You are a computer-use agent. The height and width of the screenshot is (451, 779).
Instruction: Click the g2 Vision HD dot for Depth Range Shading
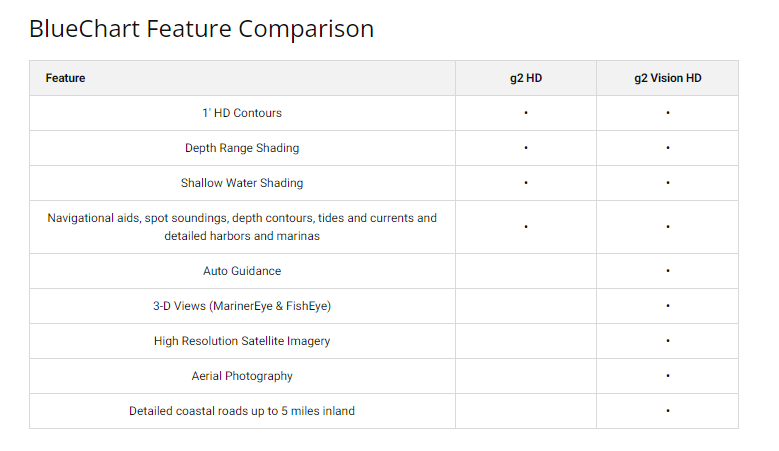pos(667,148)
